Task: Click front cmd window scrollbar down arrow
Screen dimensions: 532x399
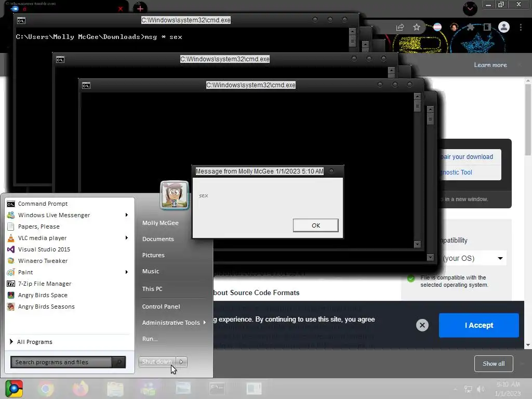Action: click(x=417, y=244)
